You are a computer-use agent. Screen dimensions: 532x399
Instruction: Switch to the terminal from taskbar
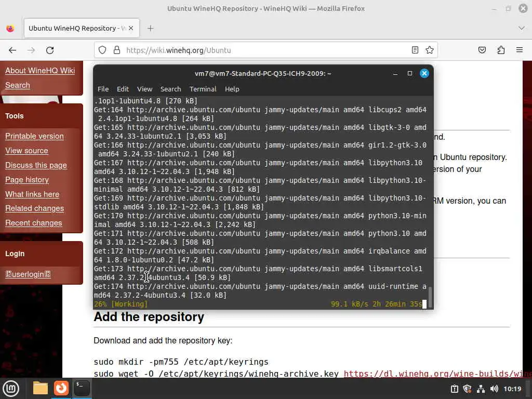82,388
